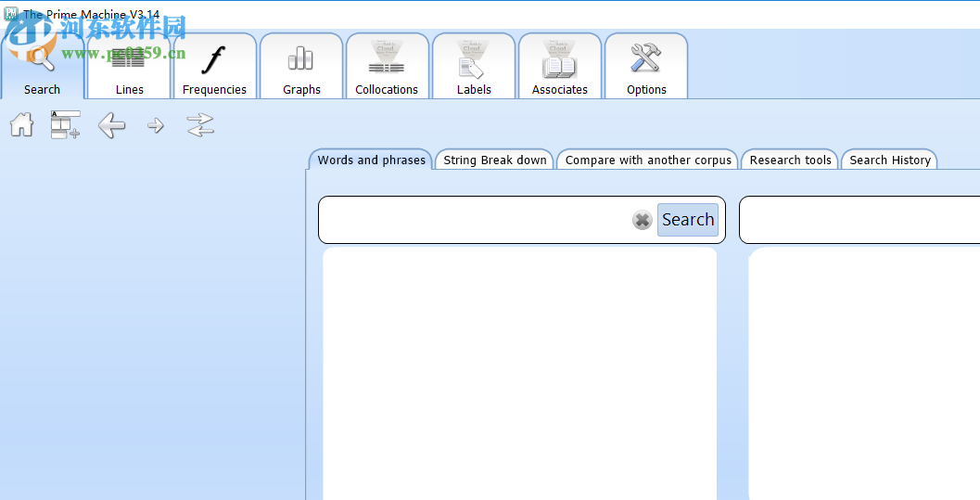Viewport: 980px width, 500px height.
Task: Open Compare with another corpus tab
Action: pos(648,160)
